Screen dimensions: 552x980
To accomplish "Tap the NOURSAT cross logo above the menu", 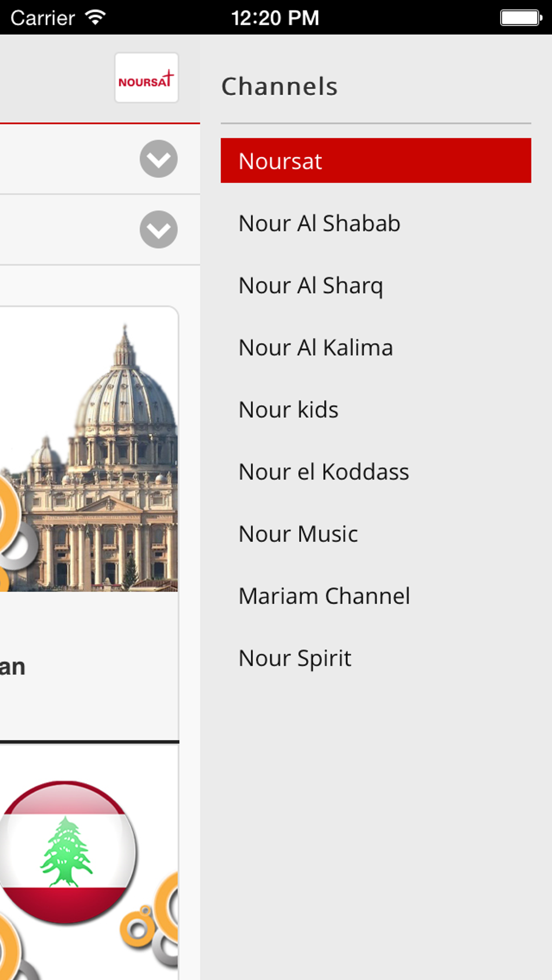I will (146, 77).
